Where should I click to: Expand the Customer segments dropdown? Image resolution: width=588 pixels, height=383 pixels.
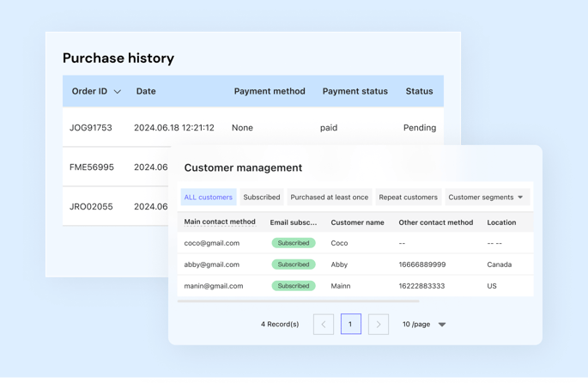487,198
